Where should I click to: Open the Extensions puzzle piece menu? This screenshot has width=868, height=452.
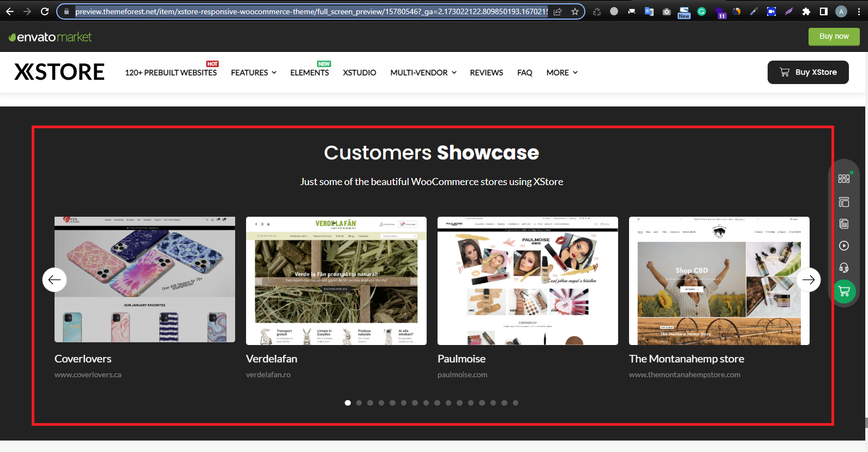pyautogui.click(x=806, y=11)
